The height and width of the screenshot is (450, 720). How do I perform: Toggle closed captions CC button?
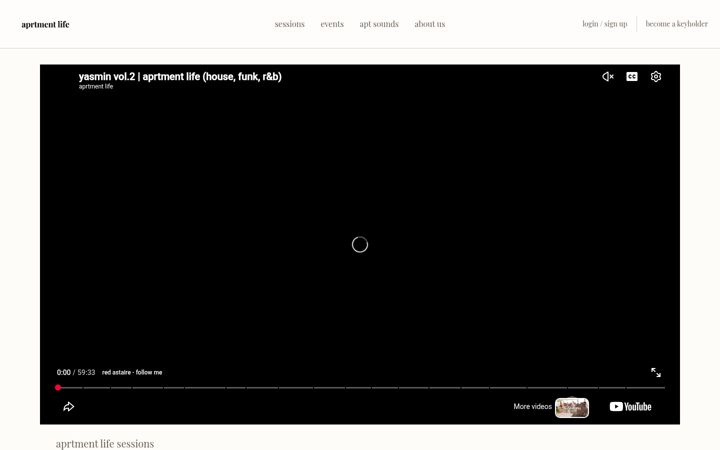point(632,77)
